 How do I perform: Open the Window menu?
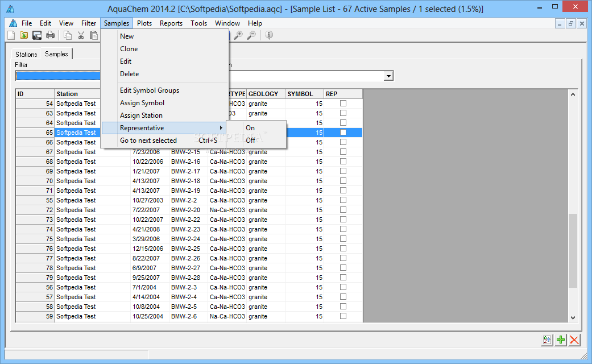(x=227, y=23)
